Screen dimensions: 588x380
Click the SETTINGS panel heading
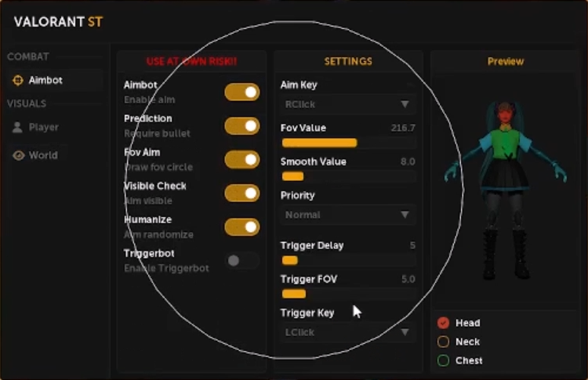348,61
